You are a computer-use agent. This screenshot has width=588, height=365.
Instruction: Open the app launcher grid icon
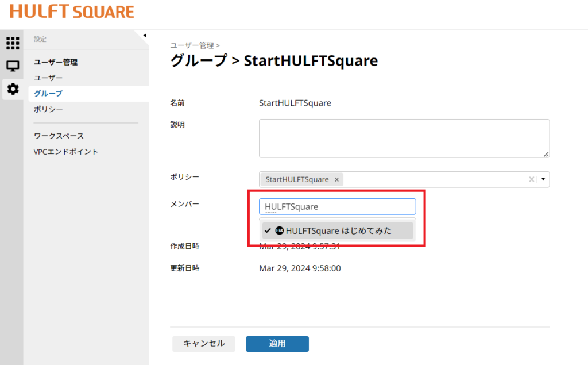(12, 43)
